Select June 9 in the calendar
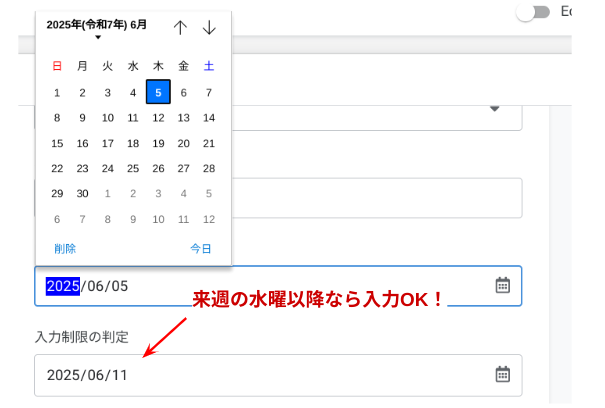The width and height of the screenshot is (605, 408). coord(82,118)
